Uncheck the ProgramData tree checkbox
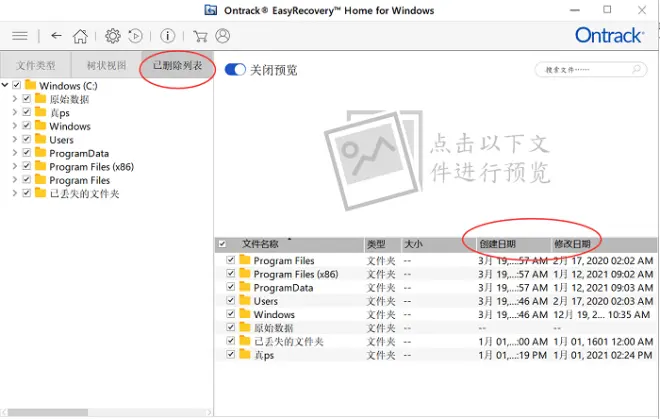660x419 pixels. point(27,152)
